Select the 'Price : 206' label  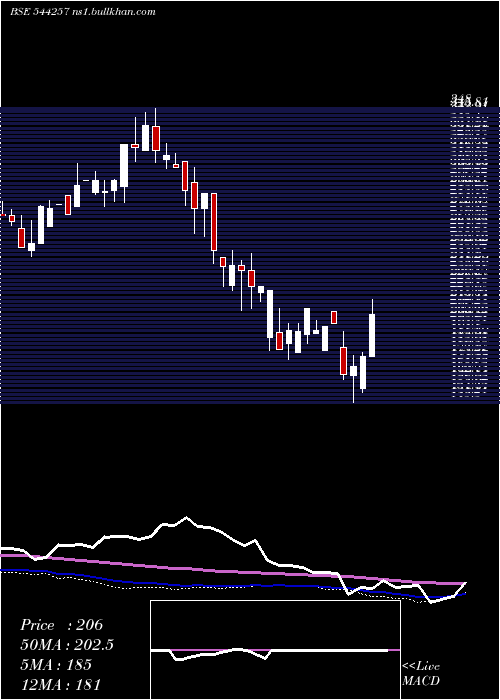62,625
